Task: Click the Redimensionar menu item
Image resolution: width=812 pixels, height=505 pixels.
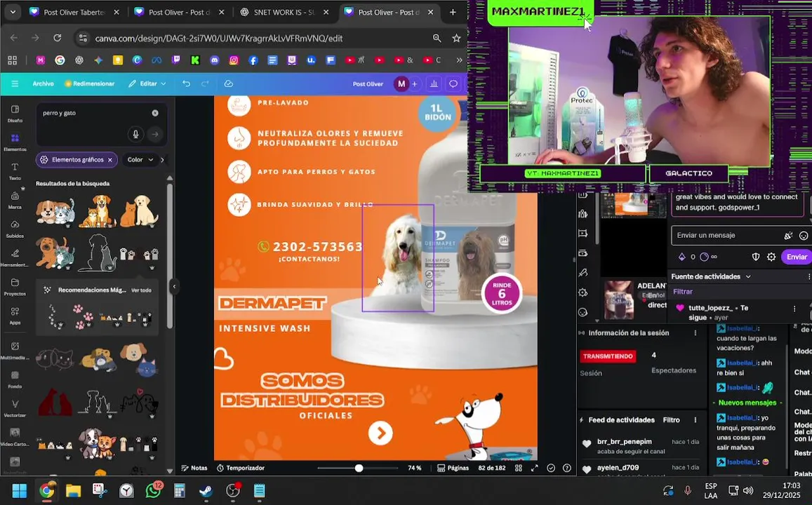Action: pos(90,84)
